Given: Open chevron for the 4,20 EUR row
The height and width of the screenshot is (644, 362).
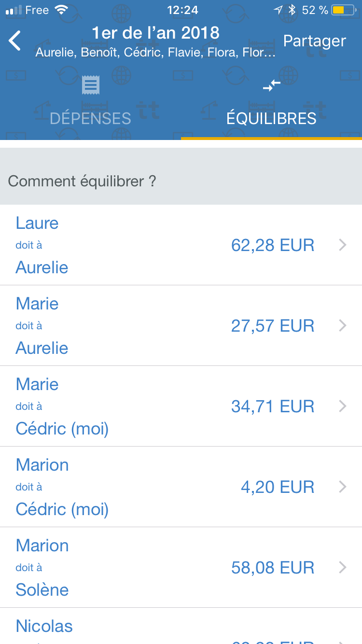Looking at the screenshot, I should 343,487.
